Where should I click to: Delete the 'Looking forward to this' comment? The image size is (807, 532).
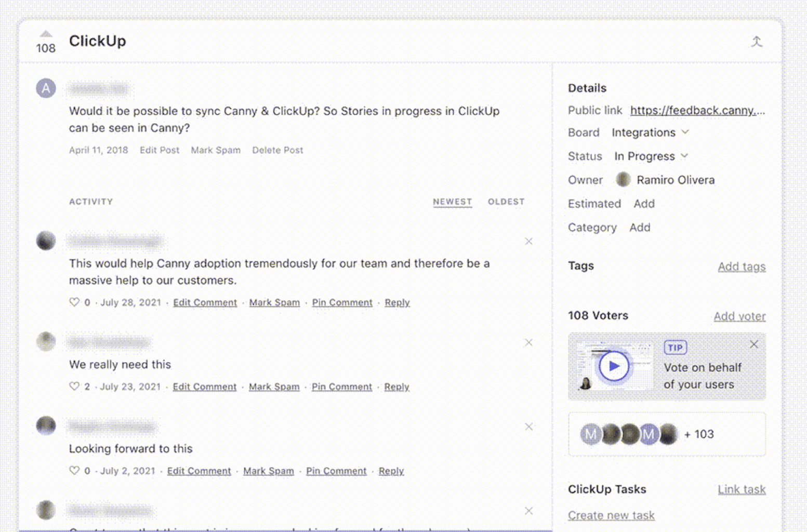pyautogui.click(x=528, y=427)
